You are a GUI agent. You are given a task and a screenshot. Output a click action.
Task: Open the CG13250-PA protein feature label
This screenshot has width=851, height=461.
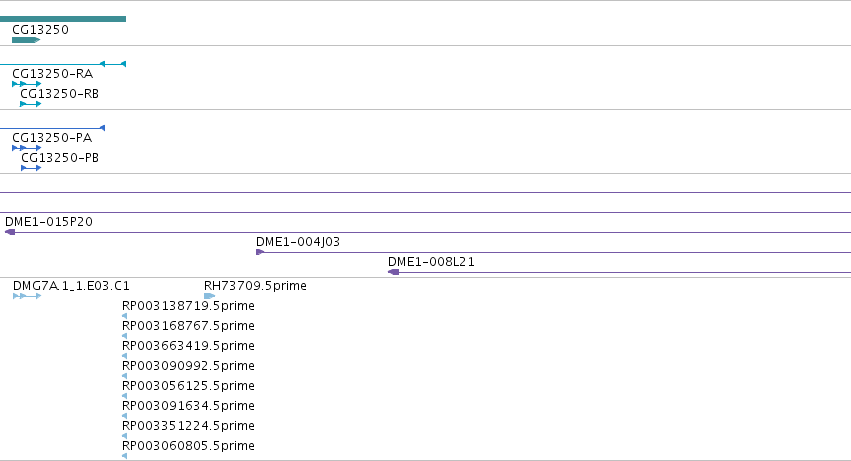pyautogui.click(x=52, y=138)
